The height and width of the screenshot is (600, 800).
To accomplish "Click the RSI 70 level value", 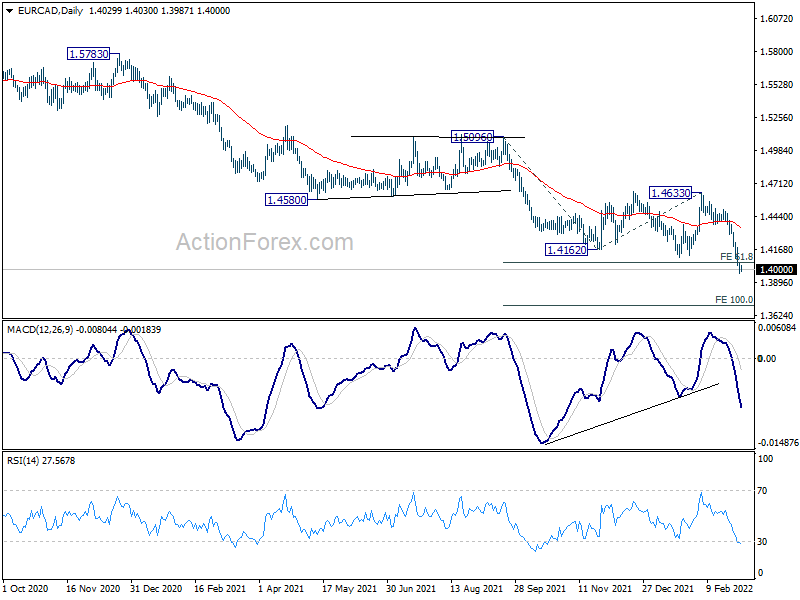I will click(762, 490).
